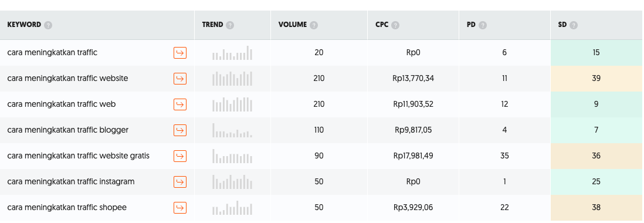Click help icon beside TREND header
Viewport: 644px width, 223px height.
[x=230, y=25]
